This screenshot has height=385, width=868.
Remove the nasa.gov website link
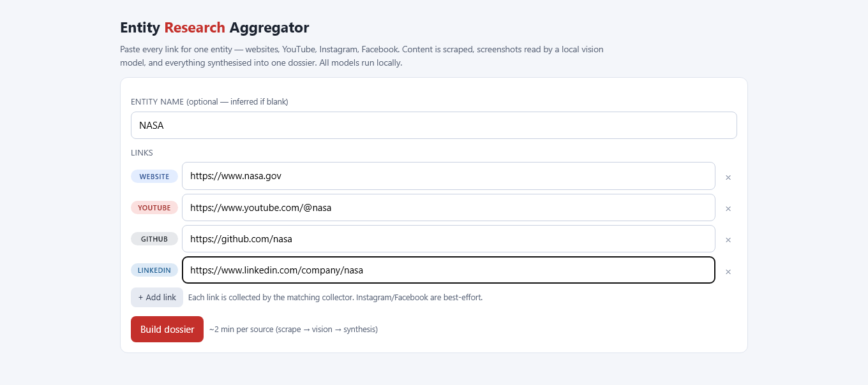tap(728, 177)
